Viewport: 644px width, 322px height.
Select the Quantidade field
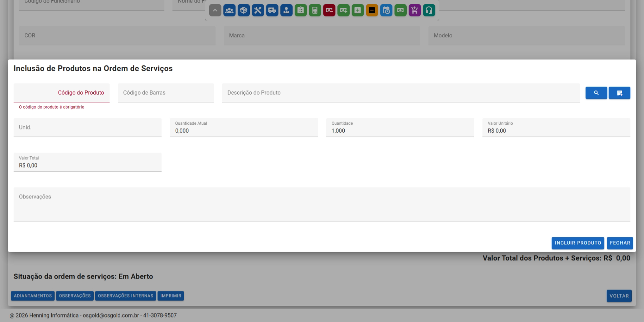400,130
